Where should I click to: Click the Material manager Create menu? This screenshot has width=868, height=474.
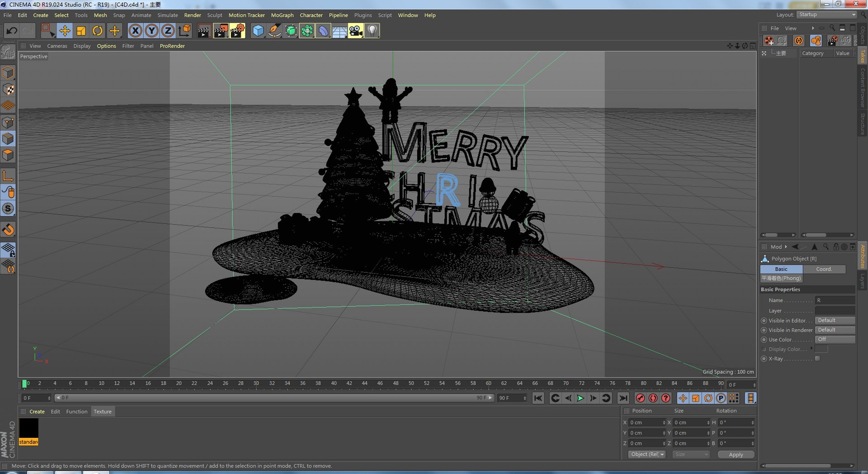click(x=37, y=412)
